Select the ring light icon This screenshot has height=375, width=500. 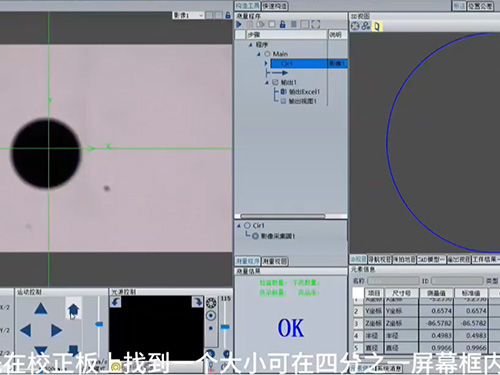click(x=211, y=303)
